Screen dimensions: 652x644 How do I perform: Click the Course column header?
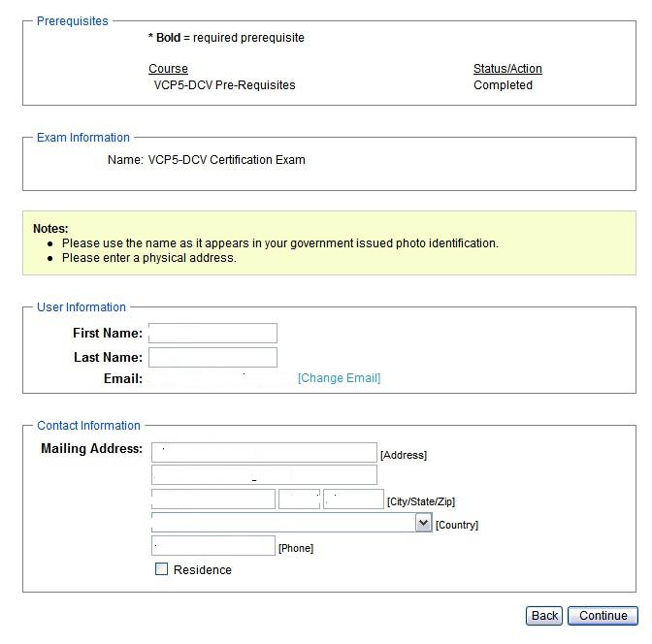(x=168, y=69)
